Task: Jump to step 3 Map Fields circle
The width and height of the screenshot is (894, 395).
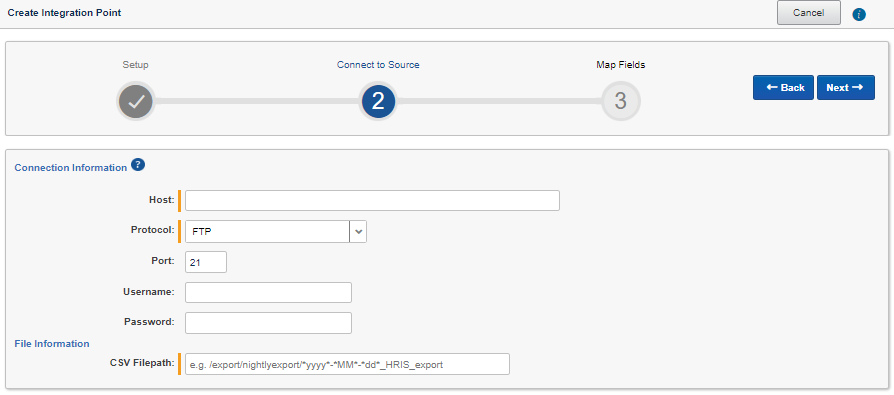Action: tap(620, 101)
